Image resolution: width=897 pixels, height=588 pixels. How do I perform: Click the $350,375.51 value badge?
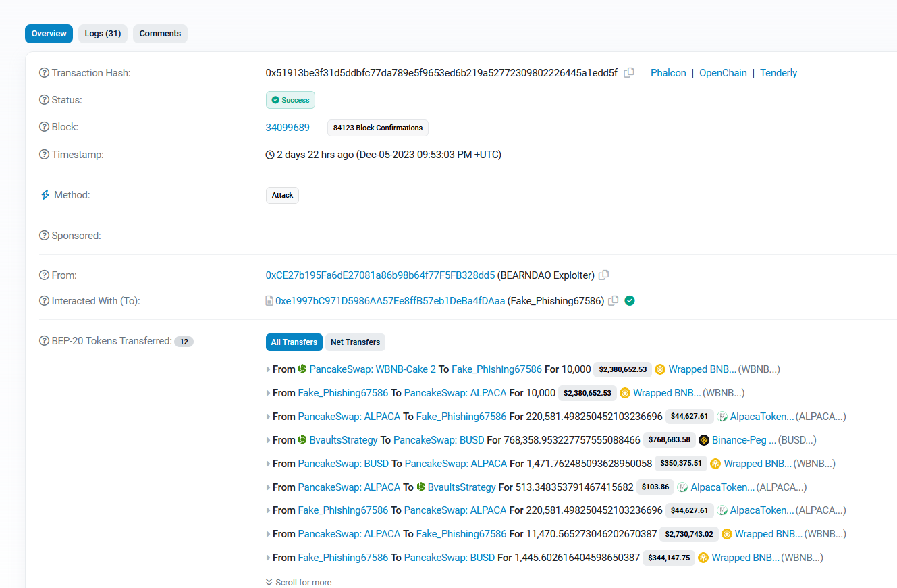click(x=680, y=464)
